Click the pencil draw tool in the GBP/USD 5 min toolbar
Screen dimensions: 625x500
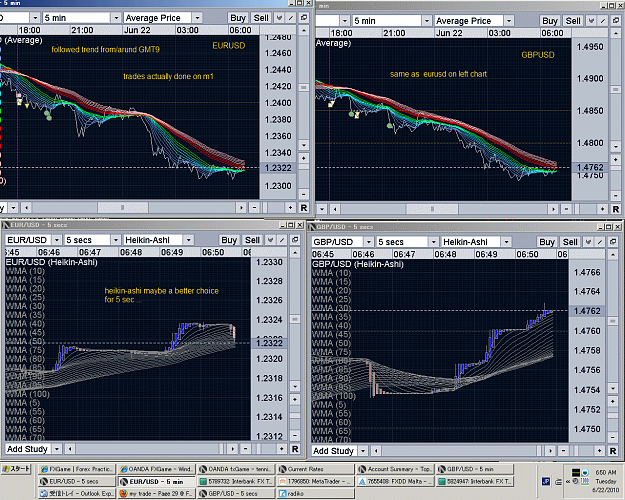pyautogui.click(x=603, y=21)
